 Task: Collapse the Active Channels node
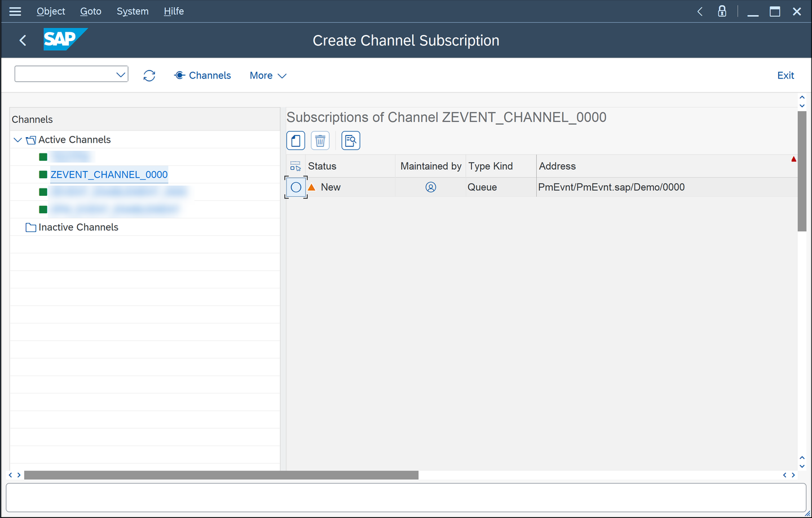(18, 140)
